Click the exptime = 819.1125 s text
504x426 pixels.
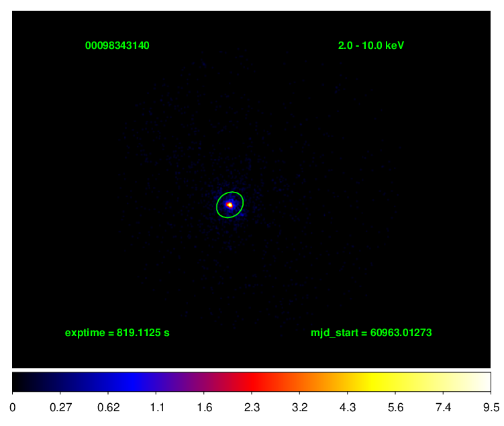[117, 332]
